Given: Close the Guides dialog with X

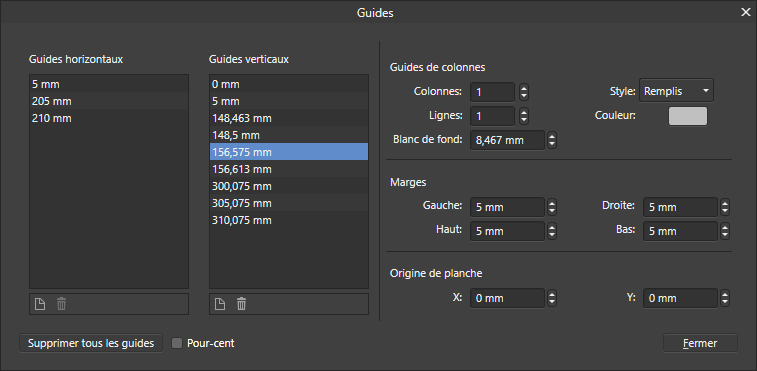Looking at the screenshot, I should 745,13.
